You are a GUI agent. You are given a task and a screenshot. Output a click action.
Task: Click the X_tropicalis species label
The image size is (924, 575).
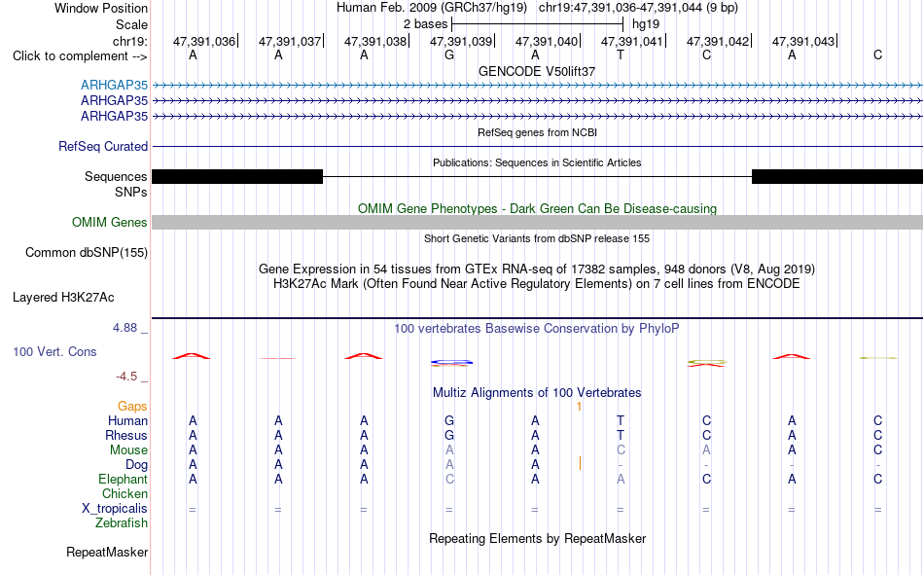[x=115, y=509]
